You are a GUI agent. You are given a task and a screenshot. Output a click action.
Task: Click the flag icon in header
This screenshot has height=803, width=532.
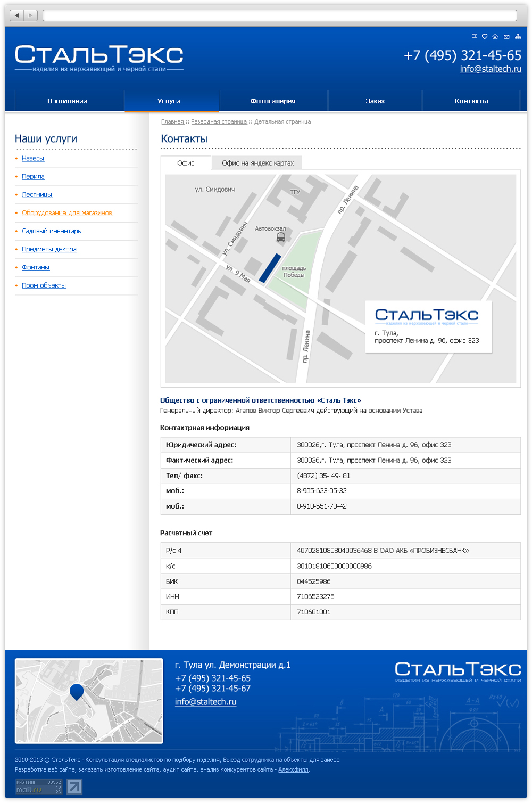[x=474, y=36]
